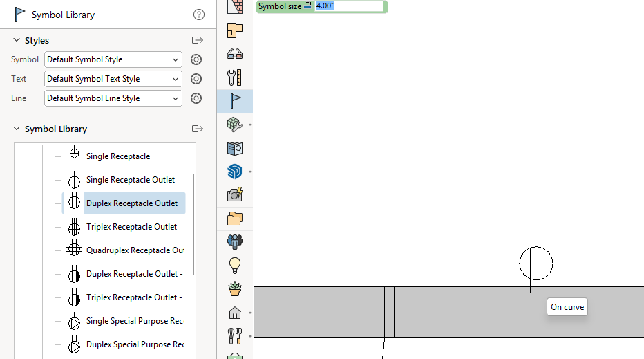The width and height of the screenshot is (644, 359).
Task: Select the Symbol Library flag tool
Action: (x=235, y=101)
